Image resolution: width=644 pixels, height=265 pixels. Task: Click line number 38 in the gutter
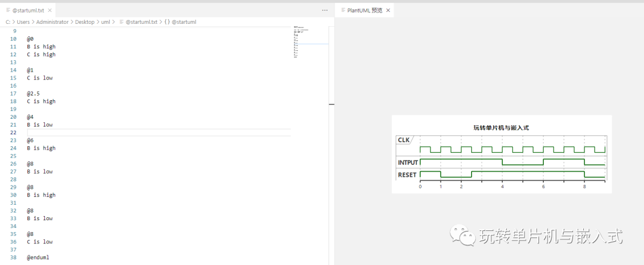click(x=14, y=257)
